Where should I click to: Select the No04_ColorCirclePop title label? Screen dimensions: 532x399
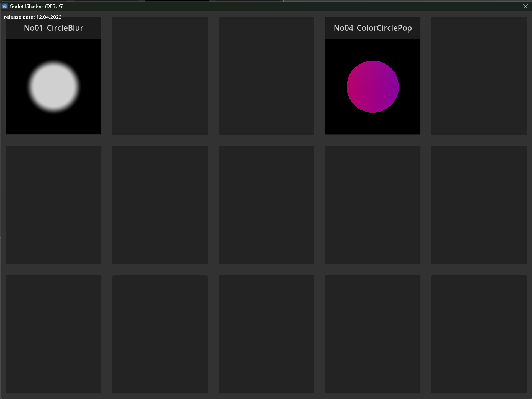pyautogui.click(x=372, y=28)
